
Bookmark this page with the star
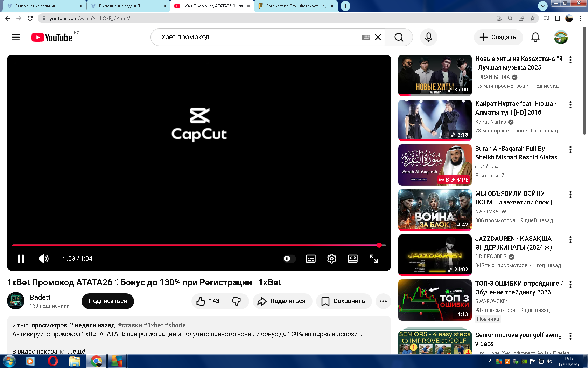(533, 18)
